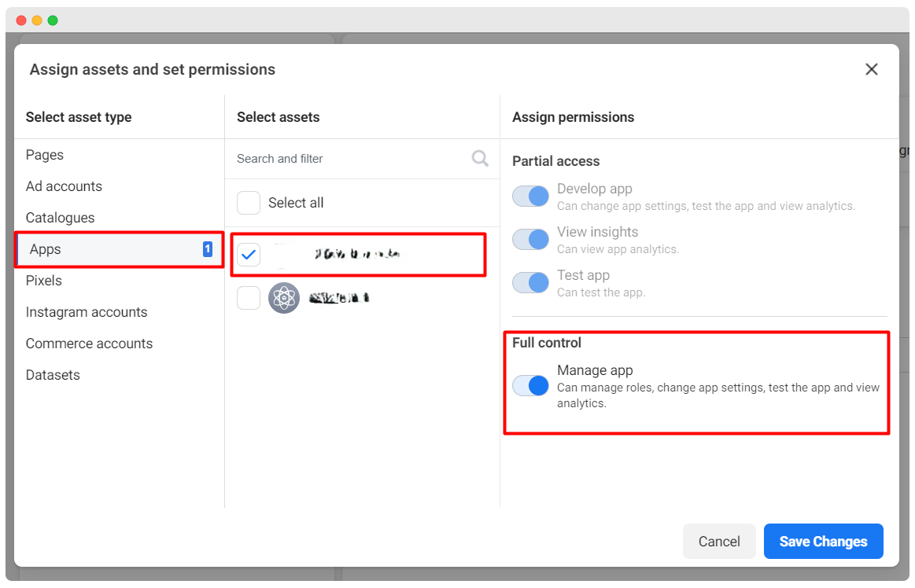This screenshot has height=588, width=915.
Task: Toggle the View insights switch
Action: click(x=530, y=240)
